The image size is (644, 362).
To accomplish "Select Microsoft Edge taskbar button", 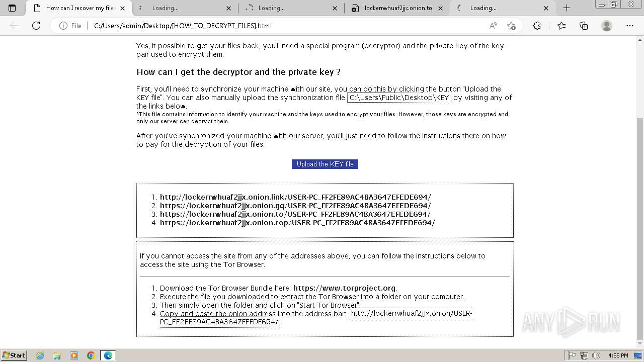I will click(x=108, y=355).
